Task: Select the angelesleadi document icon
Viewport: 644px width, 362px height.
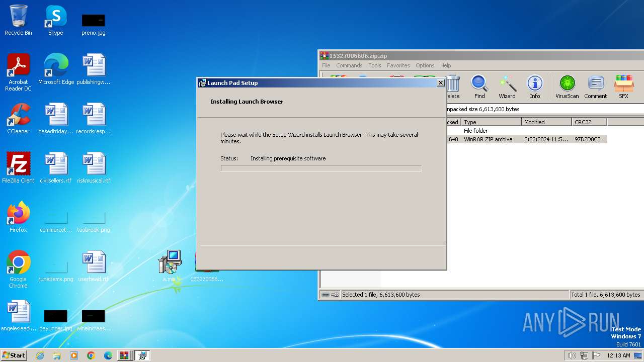Action: point(18,316)
